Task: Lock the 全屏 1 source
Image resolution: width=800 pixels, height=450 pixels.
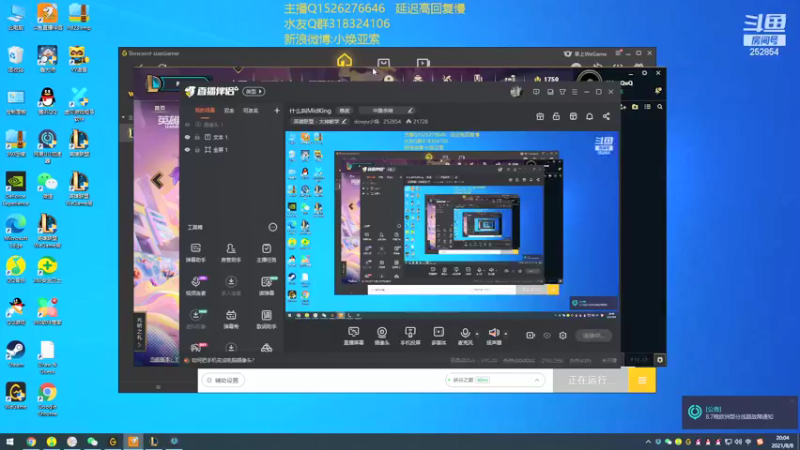Action: 197,149
